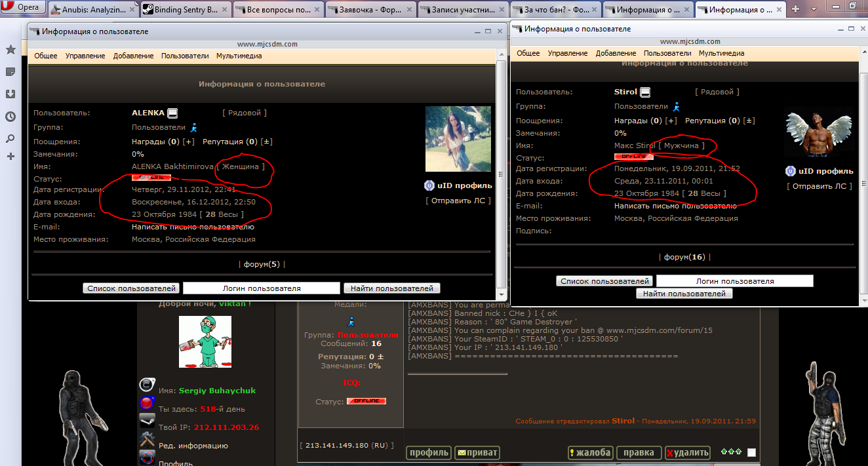The image size is (868, 466).
Task: Open 'Пользователи' menu in Stirol window
Action: (667, 53)
